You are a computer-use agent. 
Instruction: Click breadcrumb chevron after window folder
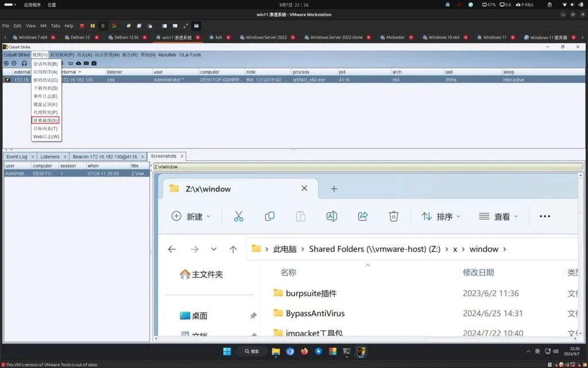(x=505, y=250)
